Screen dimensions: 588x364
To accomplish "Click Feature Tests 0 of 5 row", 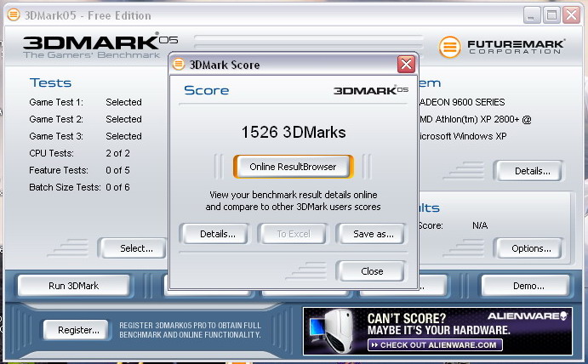I will coord(79,170).
